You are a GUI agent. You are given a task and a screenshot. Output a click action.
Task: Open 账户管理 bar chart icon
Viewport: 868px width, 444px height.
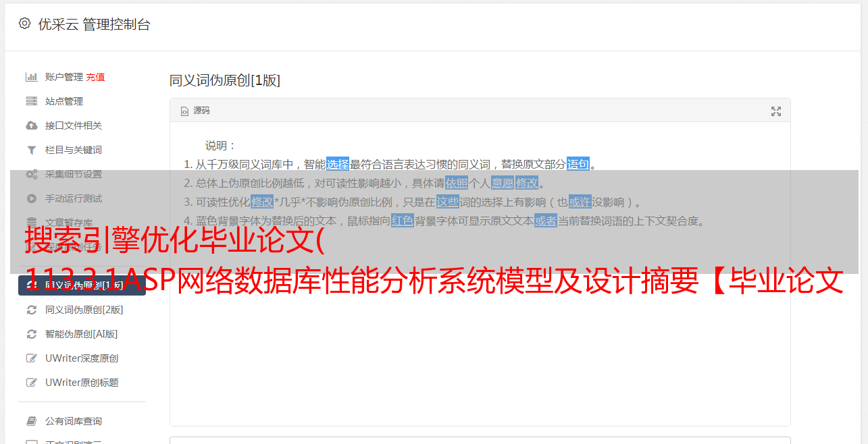(x=31, y=77)
